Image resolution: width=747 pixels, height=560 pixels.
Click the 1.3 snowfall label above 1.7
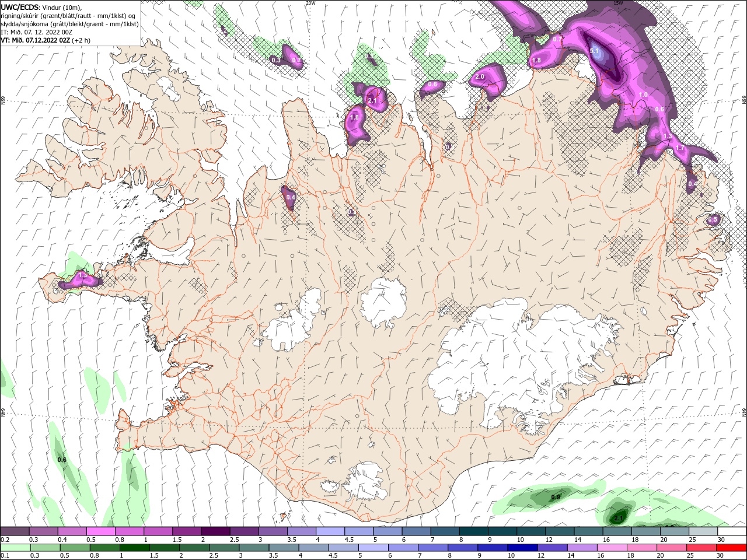[668, 136]
